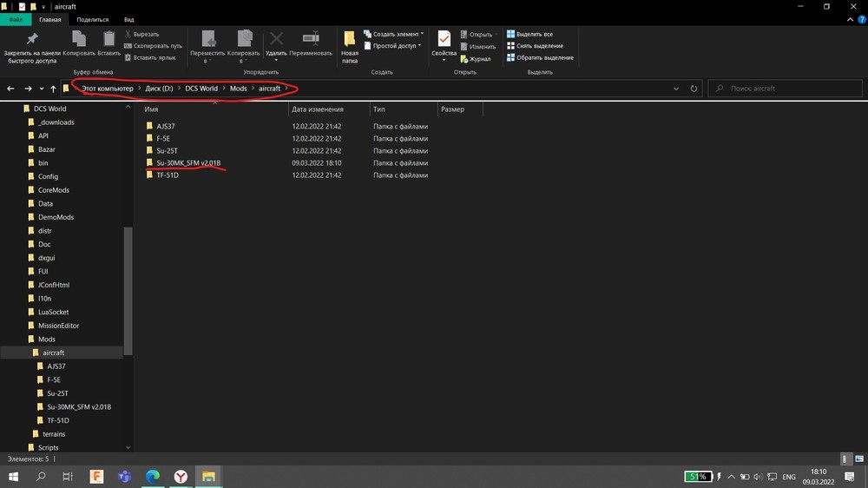Screen dimensions: 868x488
Task: Select MissionEditor in the navigation tree
Action: click(x=58, y=326)
